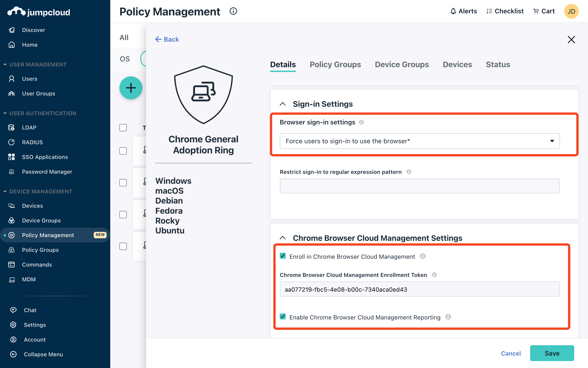Click the RADIUS icon
The height and width of the screenshot is (368, 588).
[11, 142]
